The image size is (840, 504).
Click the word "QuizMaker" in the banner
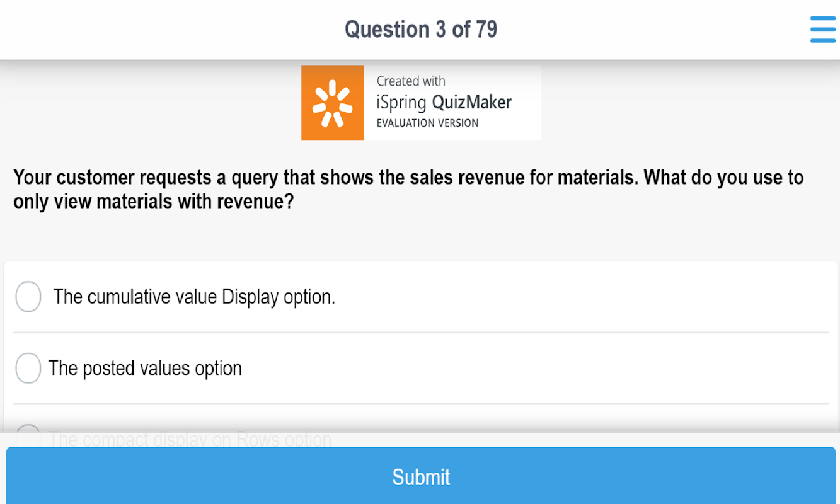pos(471,102)
